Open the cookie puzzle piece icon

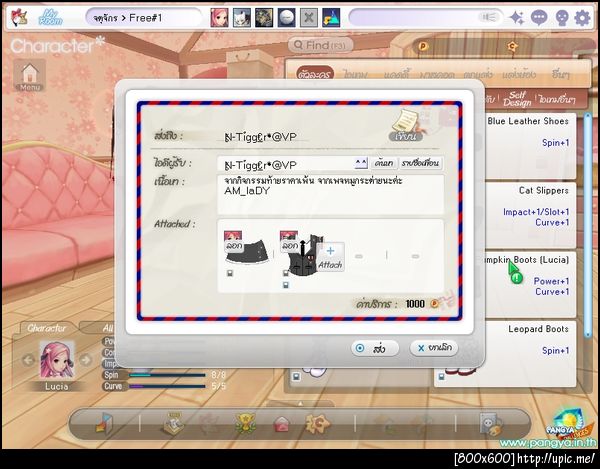318,423
